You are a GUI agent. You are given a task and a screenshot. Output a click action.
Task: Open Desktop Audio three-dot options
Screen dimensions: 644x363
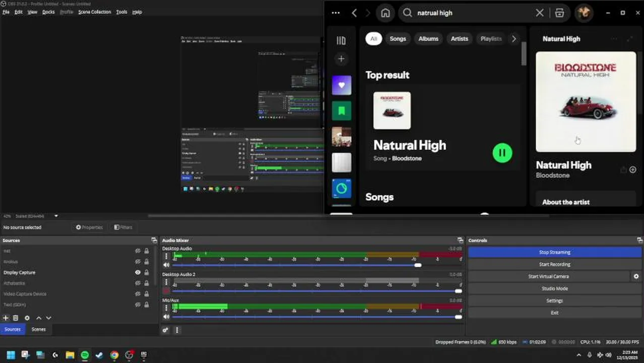click(x=166, y=256)
